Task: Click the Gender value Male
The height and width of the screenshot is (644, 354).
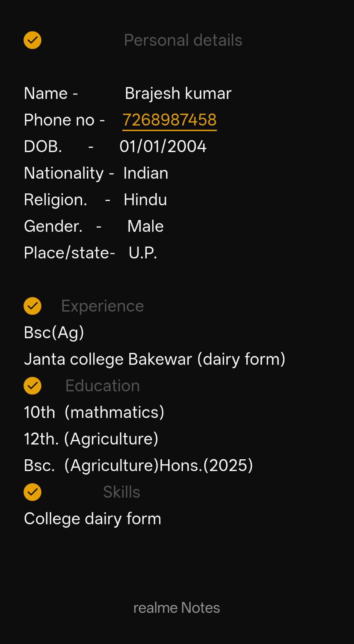Action: click(x=146, y=226)
